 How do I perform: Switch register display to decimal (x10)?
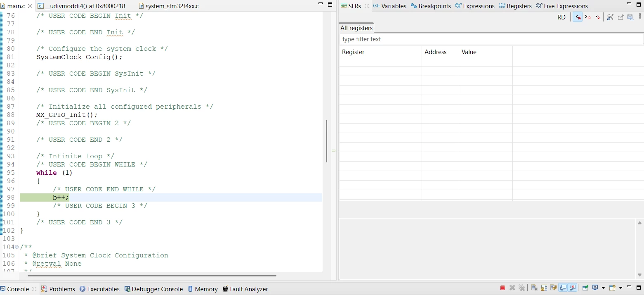588,17
